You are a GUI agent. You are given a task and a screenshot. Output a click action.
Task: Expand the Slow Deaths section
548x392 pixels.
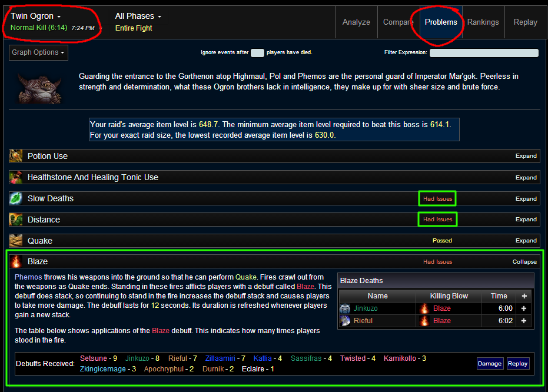[526, 198]
